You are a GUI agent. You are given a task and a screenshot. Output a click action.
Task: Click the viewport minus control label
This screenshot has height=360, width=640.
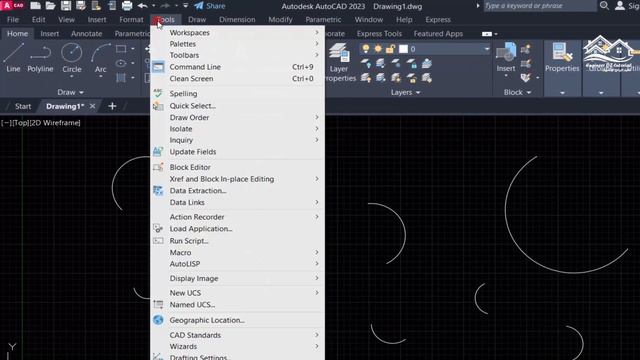click(x=7, y=123)
